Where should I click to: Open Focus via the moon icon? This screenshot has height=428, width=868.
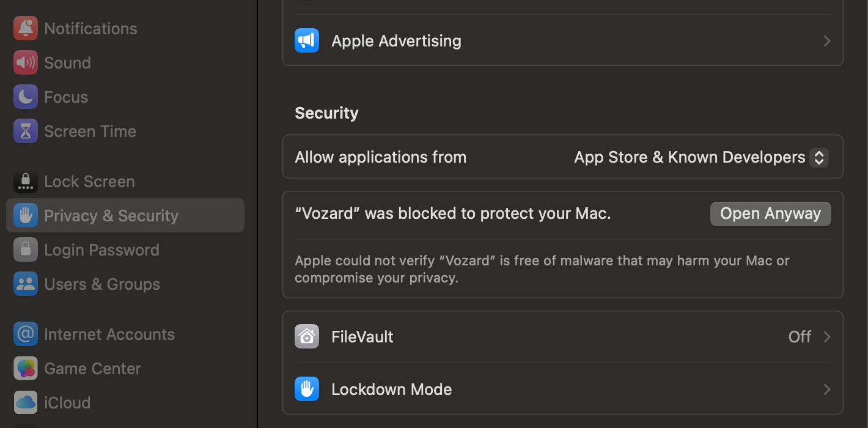click(25, 97)
